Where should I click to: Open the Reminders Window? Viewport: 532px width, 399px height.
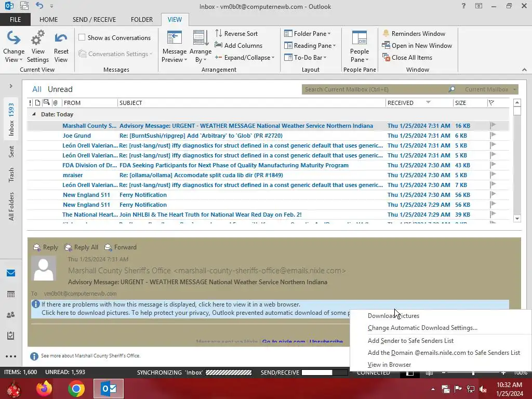(x=414, y=34)
